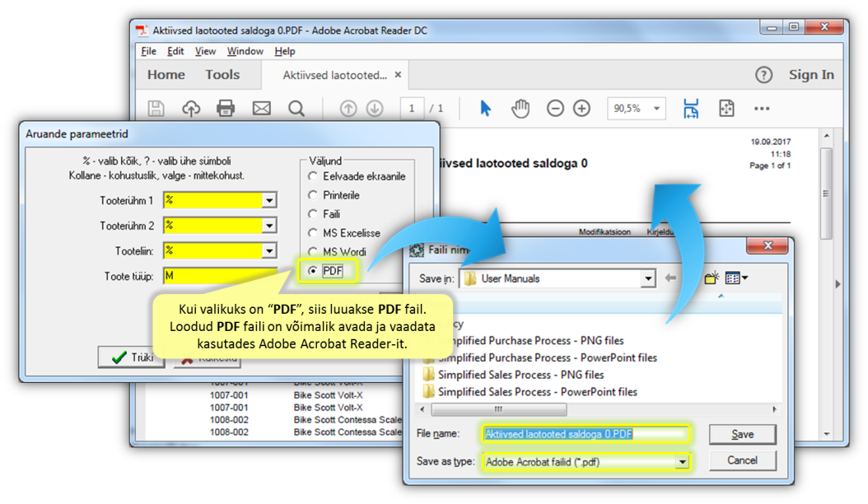
Task: Select Simplified Sales Process - PNG files name
Action: point(521,375)
